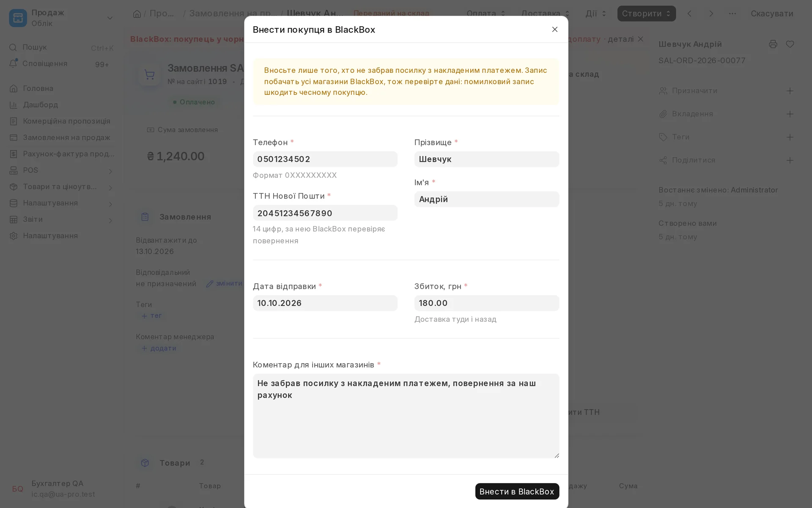Go to previous record arrow
The height and width of the screenshot is (508, 812).
(689, 14)
